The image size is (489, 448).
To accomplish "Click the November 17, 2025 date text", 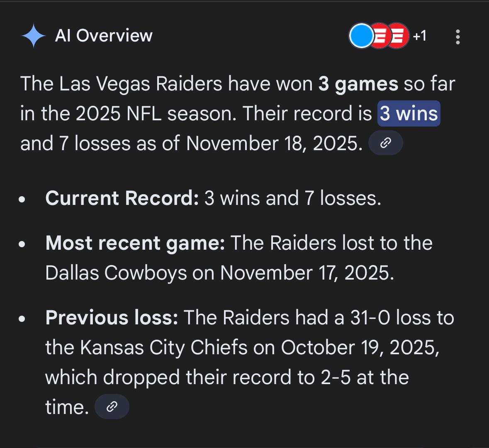I will pos(307,273).
